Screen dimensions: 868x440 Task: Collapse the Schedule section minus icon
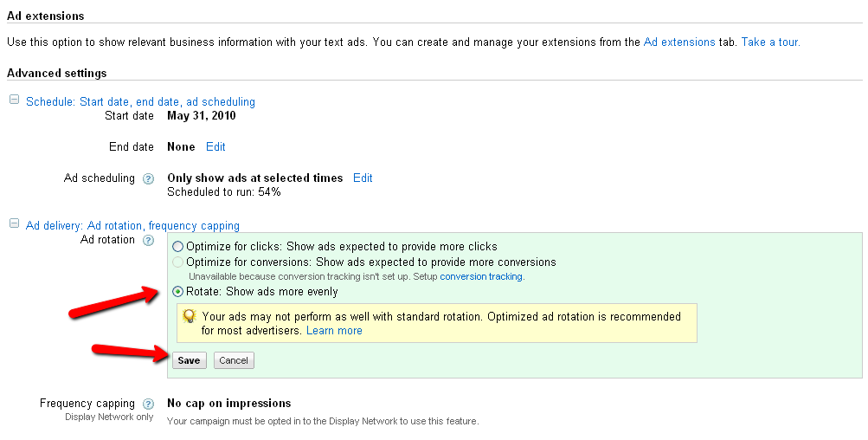pyautogui.click(x=14, y=100)
